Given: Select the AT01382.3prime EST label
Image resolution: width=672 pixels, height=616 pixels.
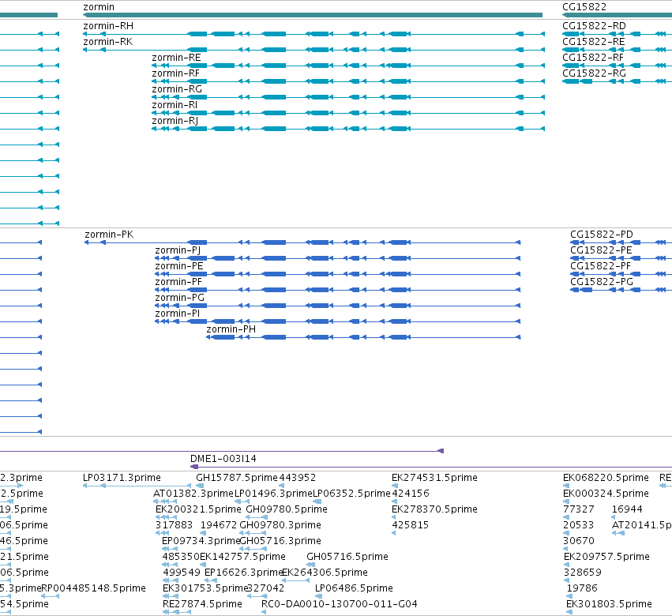Looking at the screenshot, I should [193, 494].
